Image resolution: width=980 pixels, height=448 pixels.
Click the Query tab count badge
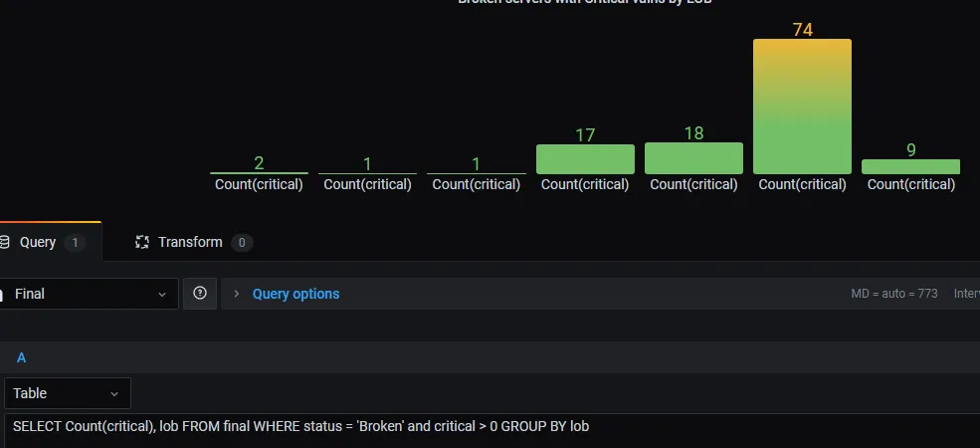tap(75, 242)
